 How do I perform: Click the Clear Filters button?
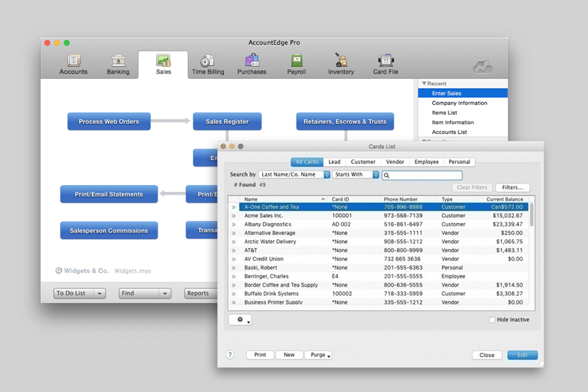point(472,187)
